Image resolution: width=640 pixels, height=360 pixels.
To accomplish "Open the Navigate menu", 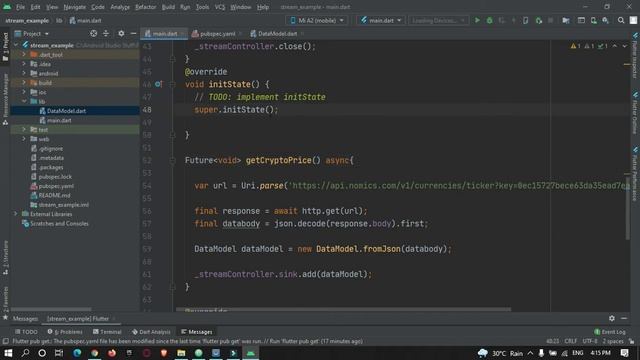I will pyautogui.click(x=75, y=7).
